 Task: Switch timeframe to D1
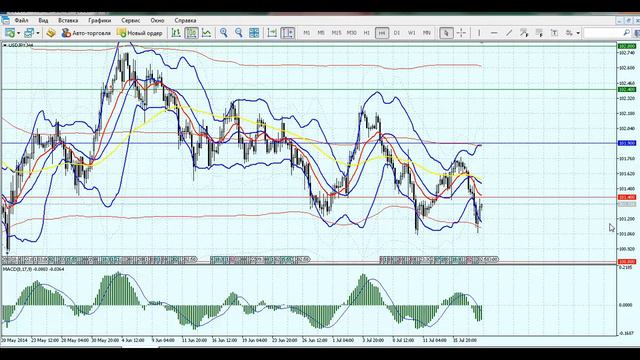pos(397,33)
